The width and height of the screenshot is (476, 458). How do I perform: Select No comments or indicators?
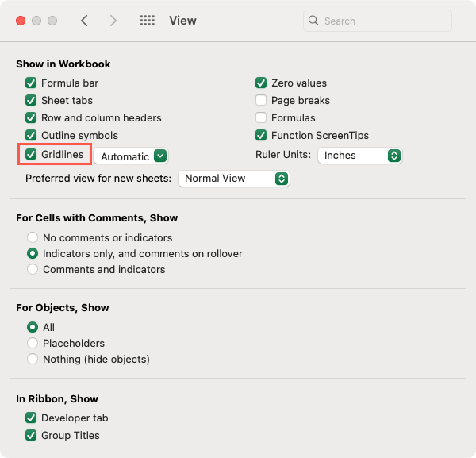click(33, 237)
